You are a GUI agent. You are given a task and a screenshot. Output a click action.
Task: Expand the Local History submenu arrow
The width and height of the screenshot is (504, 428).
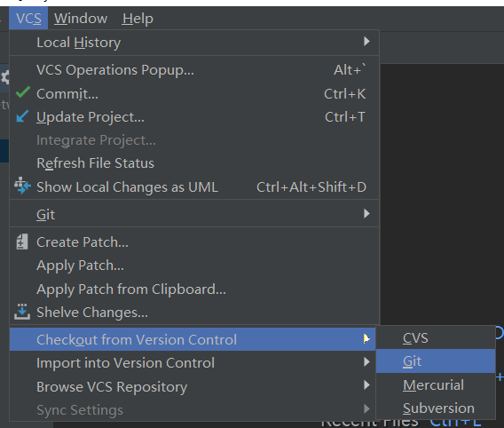click(x=366, y=41)
